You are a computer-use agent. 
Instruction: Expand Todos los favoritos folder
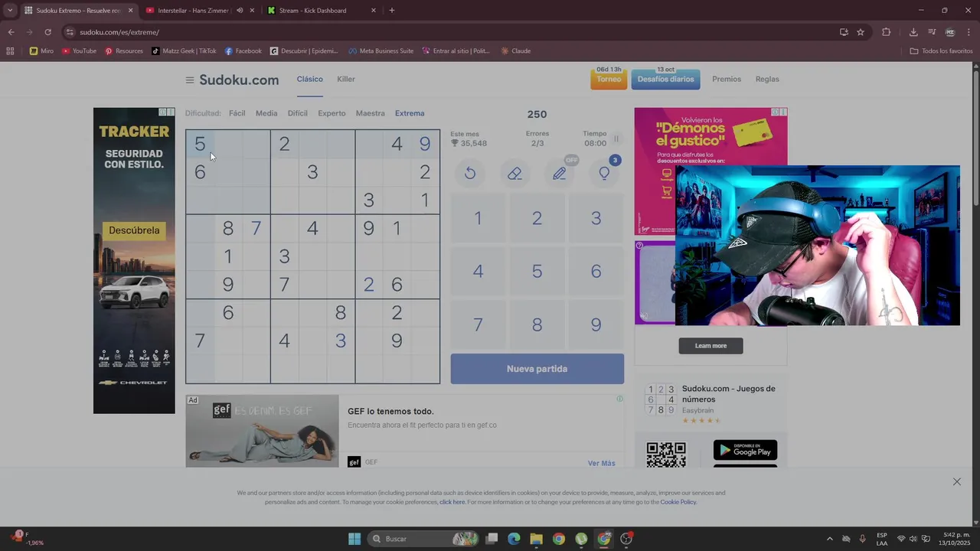(941, 51)
